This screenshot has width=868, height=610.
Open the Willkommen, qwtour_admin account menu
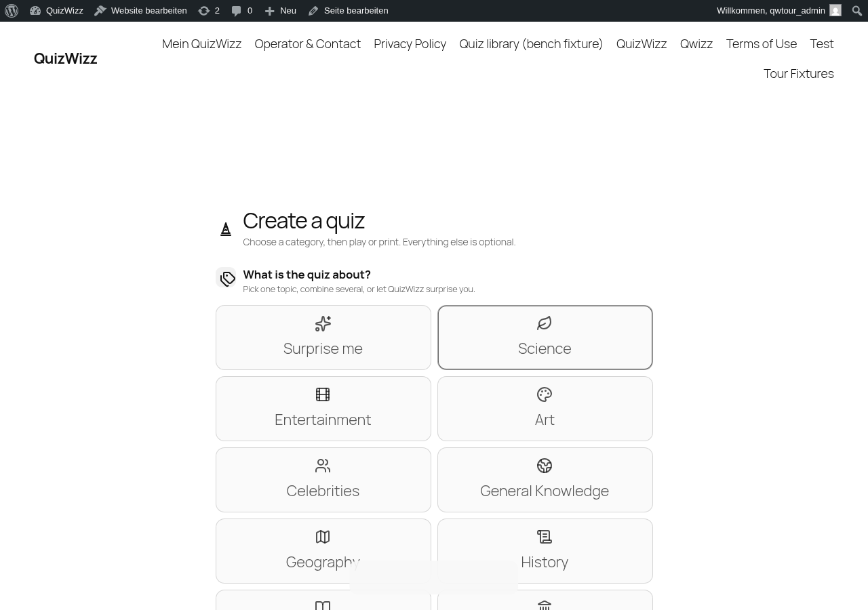click(778, 11)
